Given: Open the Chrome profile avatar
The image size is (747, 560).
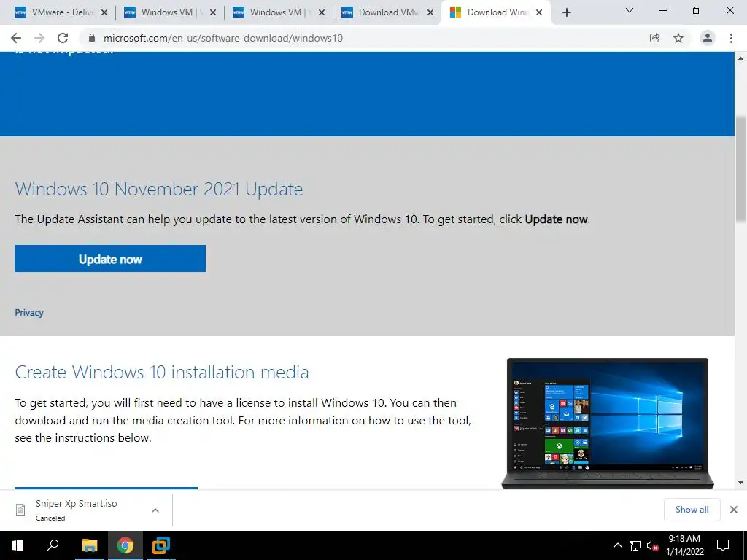Looking at the screenshot, I should pyautogui.click(x=708, y=38).
